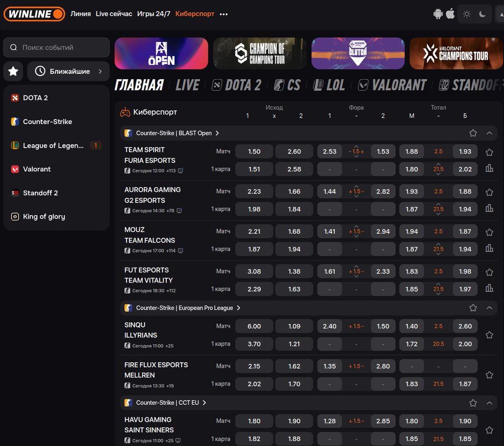Open Apple app download icon
This screenshot has height=446, width=504.
click(451, 14)
